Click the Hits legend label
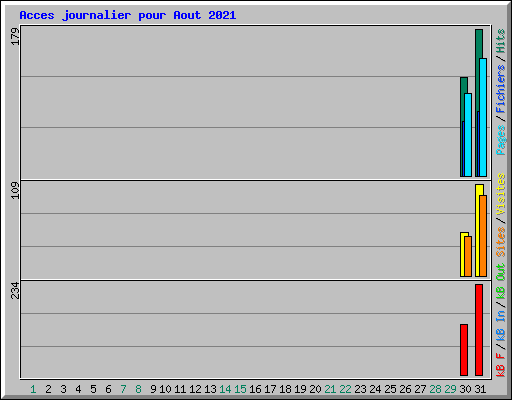 coord(501,41)
